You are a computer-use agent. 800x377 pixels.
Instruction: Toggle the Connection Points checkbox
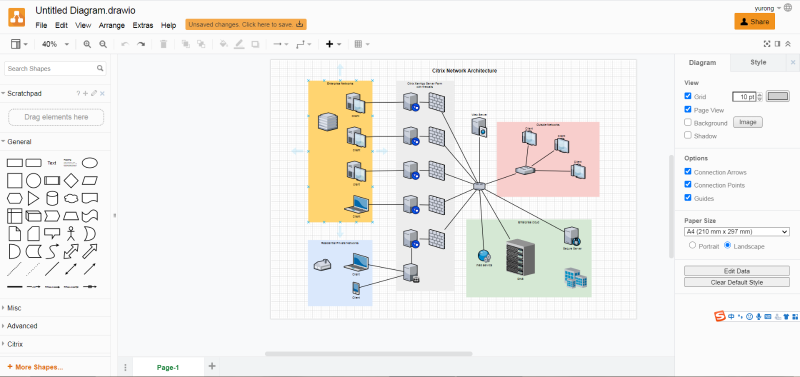[688, 184]
